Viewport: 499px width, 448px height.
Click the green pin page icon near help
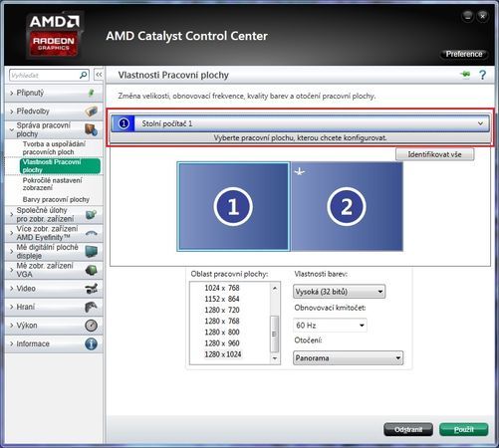coord(466,75)
